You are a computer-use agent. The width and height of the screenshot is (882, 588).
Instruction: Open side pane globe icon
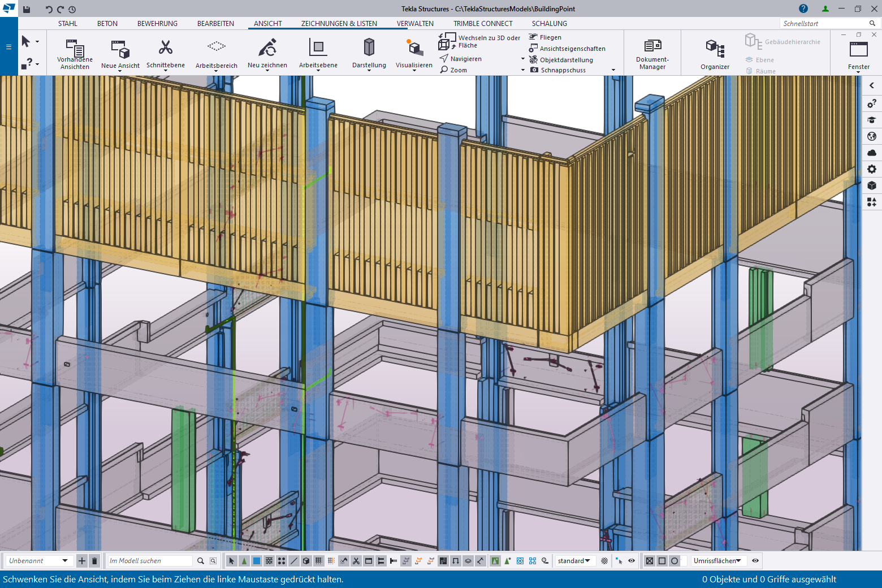pyautogui.click(x=872, y=136)
